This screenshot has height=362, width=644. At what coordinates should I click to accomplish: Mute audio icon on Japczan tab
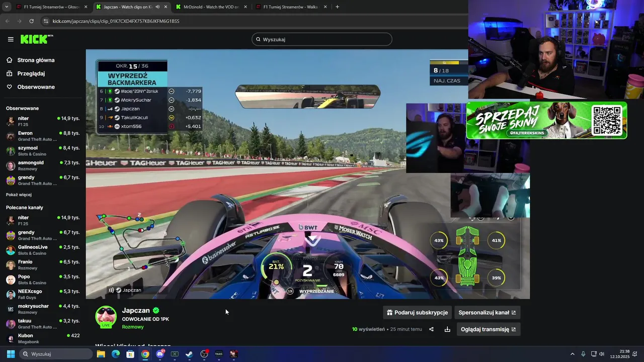[x=157, y=7]
